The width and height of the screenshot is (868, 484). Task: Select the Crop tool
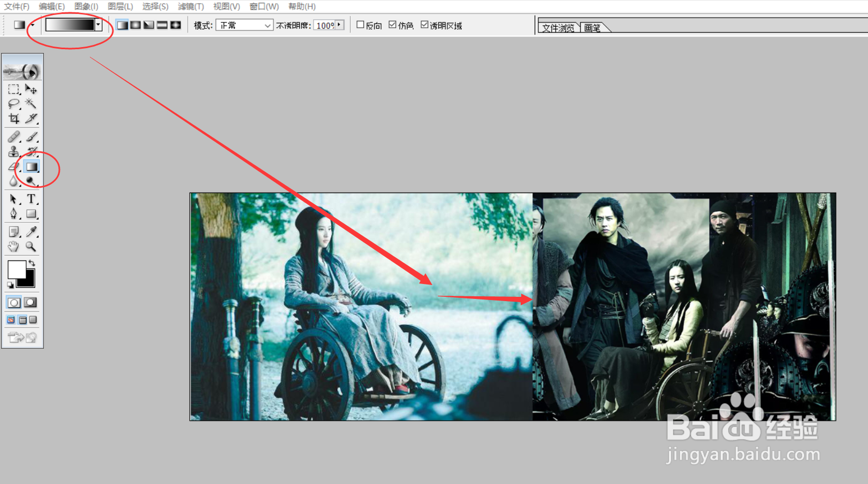click(x=14, y=118)
